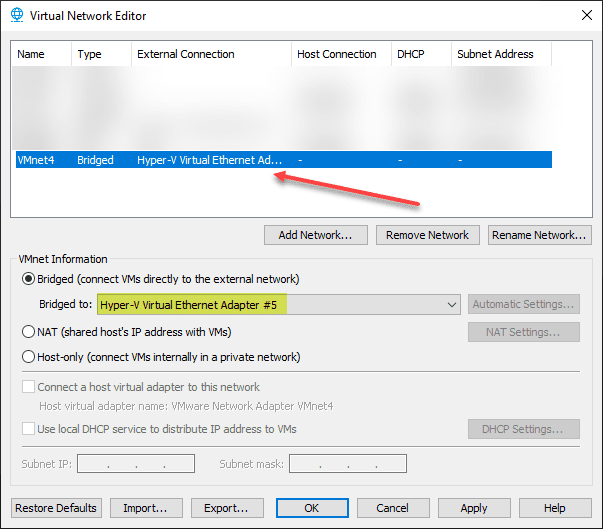Screen dimensions: 603x529
Task: Click the DHCP column header
Action: point(421,54)
